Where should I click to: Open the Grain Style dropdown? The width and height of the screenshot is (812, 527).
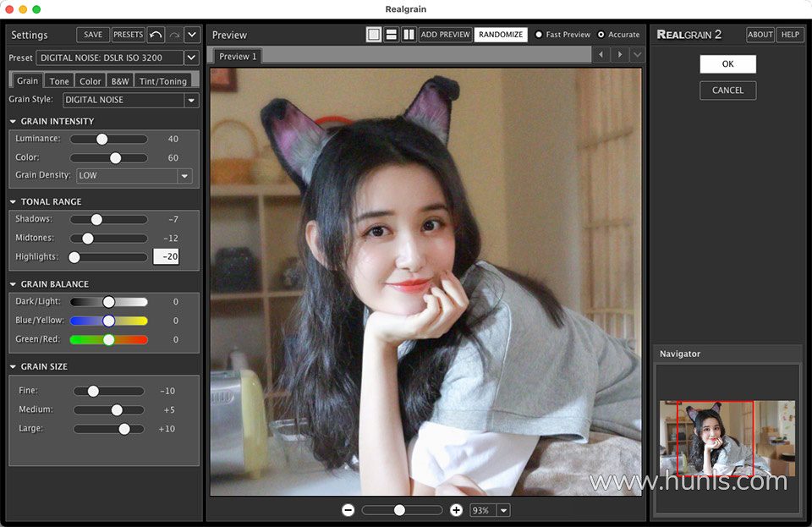tap(191, 100)
